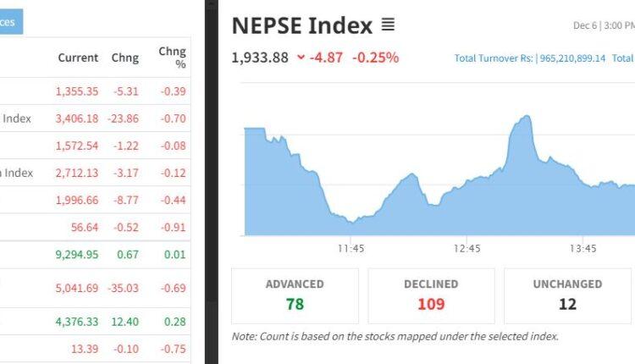Click the turnover value 965,210,899.14
Image resolution: width=635 pixels, height=364 pixels.
573,58
